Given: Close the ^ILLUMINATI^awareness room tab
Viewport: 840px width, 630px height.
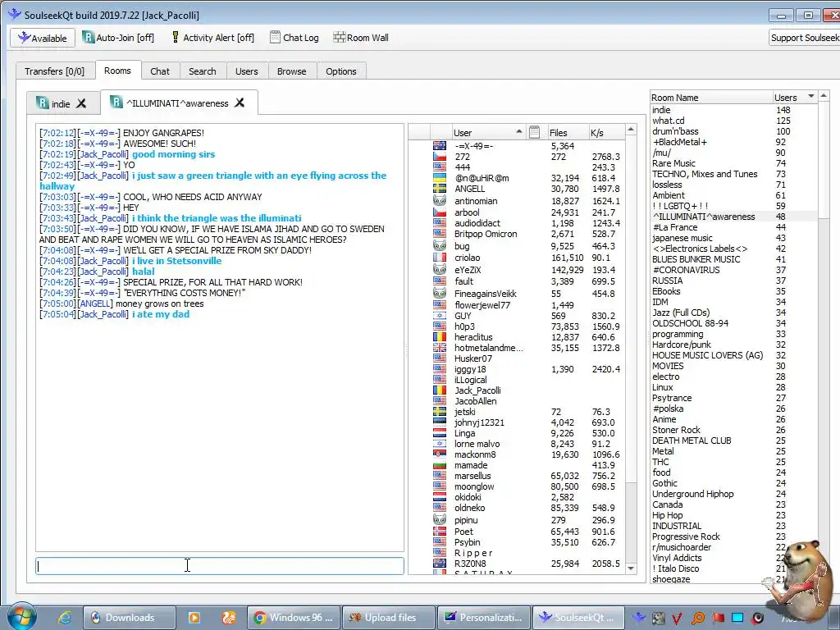Looking at the screenshot, I should [x=240, y=103].
